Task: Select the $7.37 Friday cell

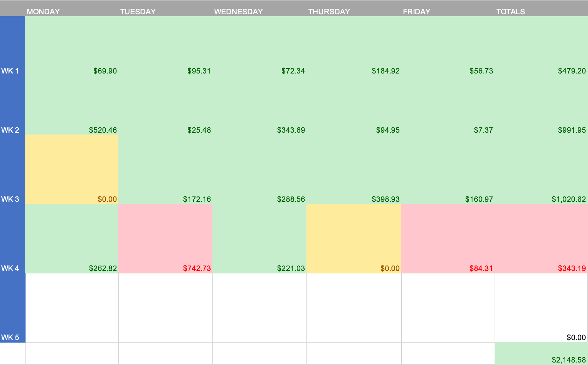Action: pyautogui.click(x=483, y=130)
